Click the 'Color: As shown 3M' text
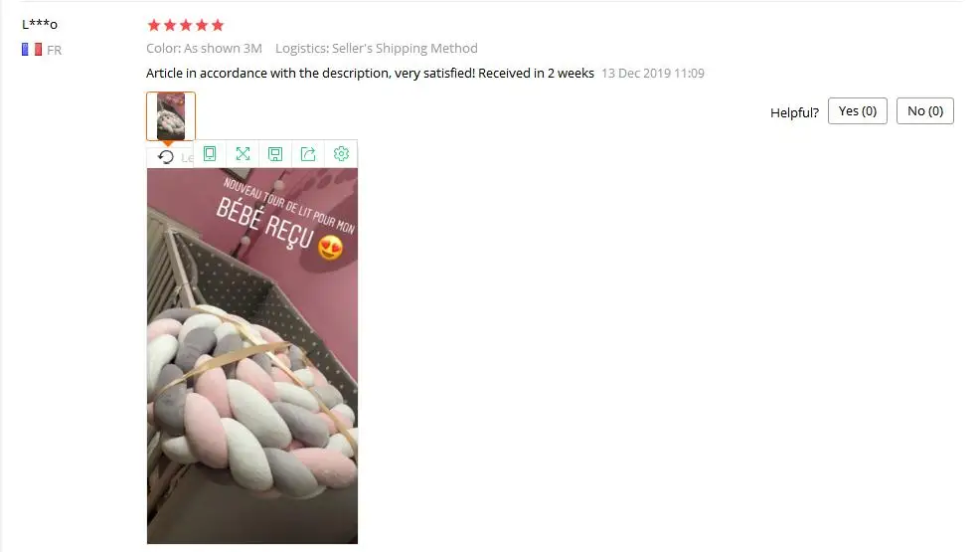Image resolution: width=980 pixels, height=552 pixels. pyautogui.click(x=205, y=48)
